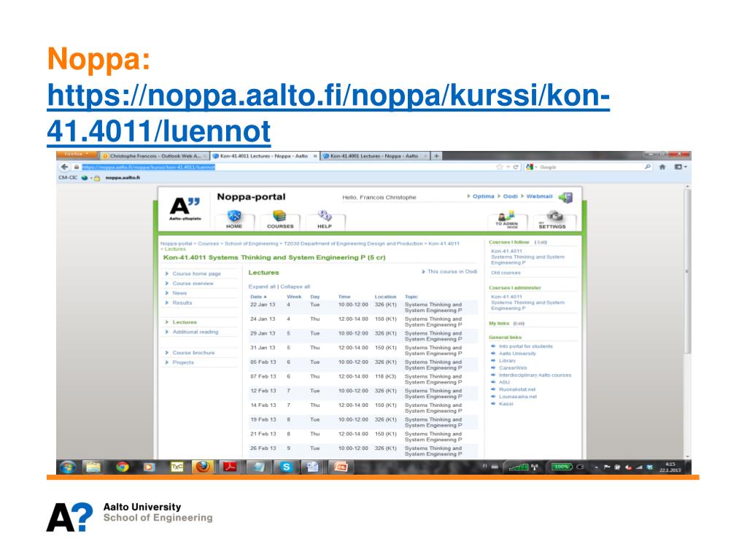The height and width of the screenshot is (560, 747).
Task: Open Firefox from the taskbar
Action: tap(203, 467)
